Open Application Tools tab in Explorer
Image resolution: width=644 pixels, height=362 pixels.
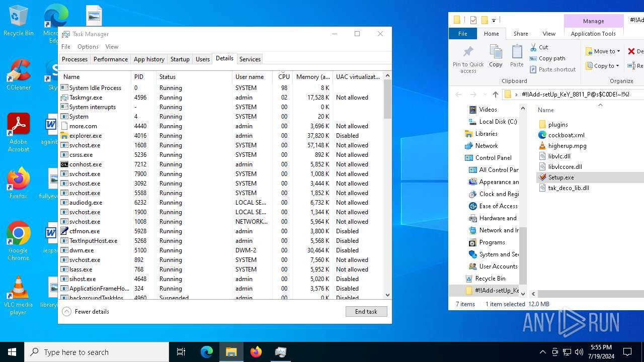593,34
